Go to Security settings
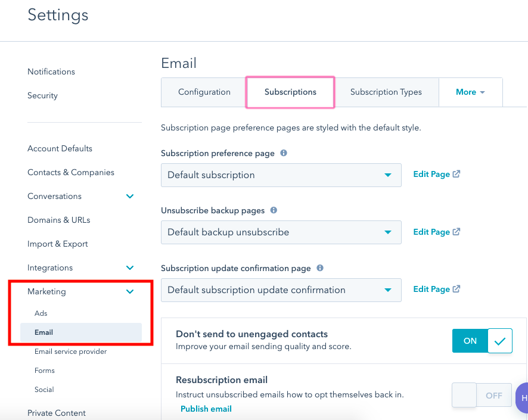 pyautogui.click(x=42, y=95)
